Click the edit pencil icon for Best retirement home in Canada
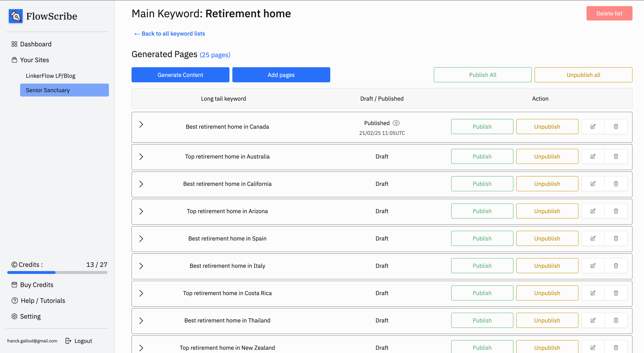 tap(593, 127)
